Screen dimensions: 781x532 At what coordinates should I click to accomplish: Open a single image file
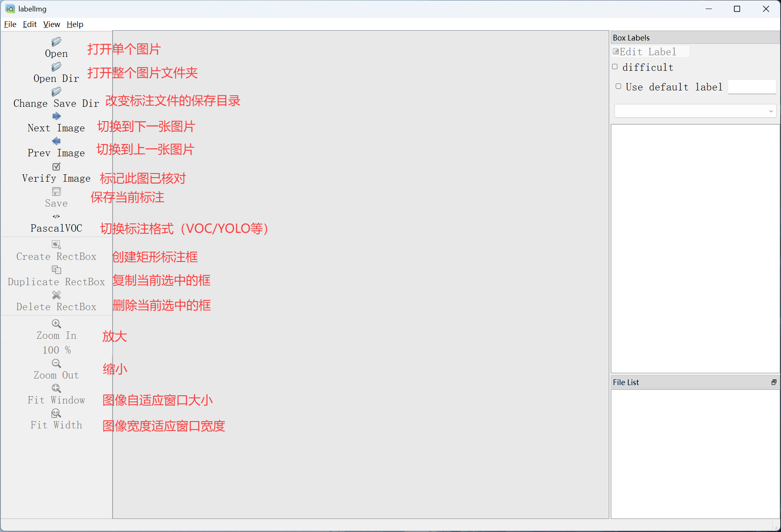tap(56, 48)
